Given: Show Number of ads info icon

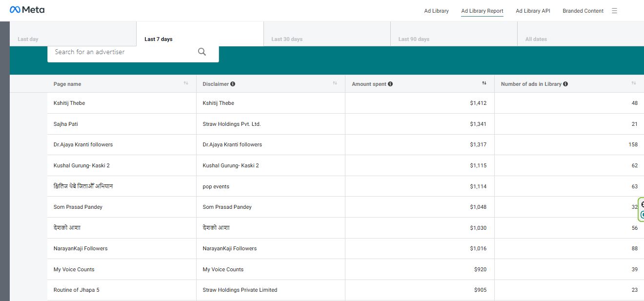Looking at the screenshot, I should coord(565,84).
